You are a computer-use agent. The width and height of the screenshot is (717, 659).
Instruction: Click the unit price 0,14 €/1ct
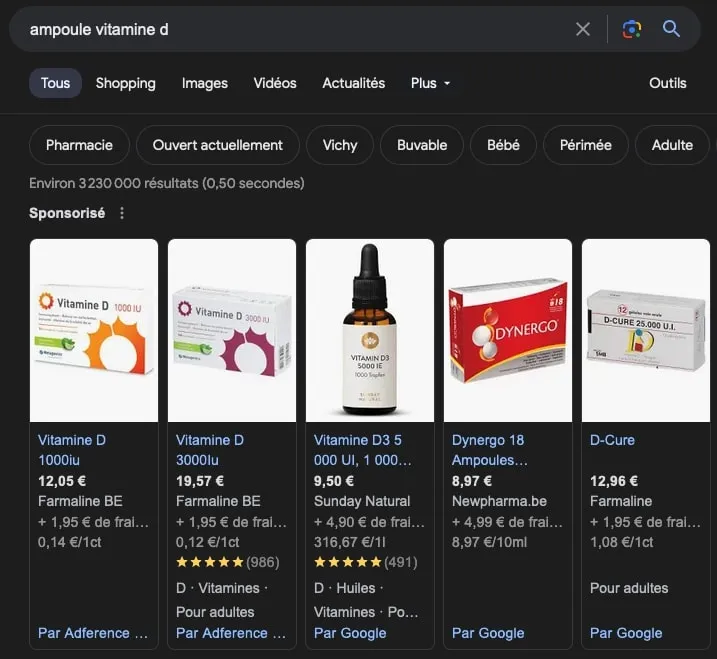point(70,542)
